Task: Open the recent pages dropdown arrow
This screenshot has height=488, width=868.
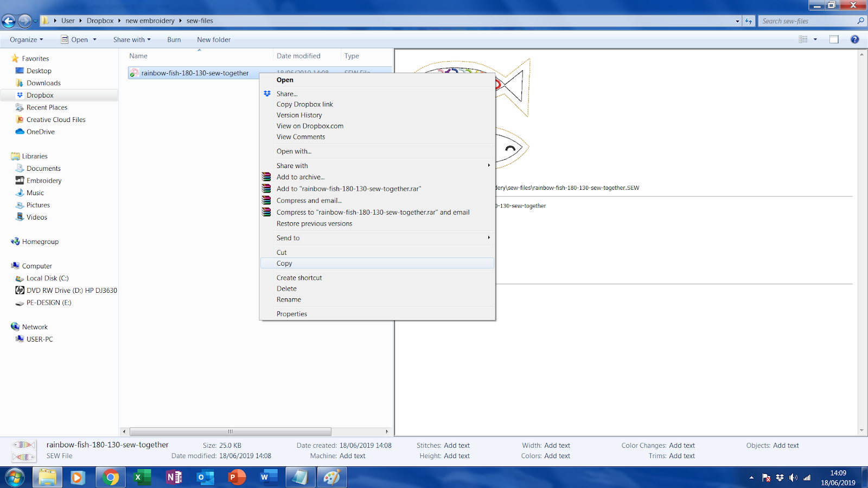Action: [36, 21]
